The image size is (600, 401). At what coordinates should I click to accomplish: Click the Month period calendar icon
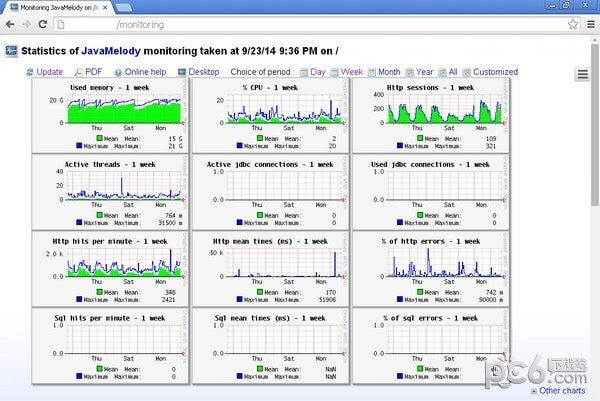coord(372,72)
